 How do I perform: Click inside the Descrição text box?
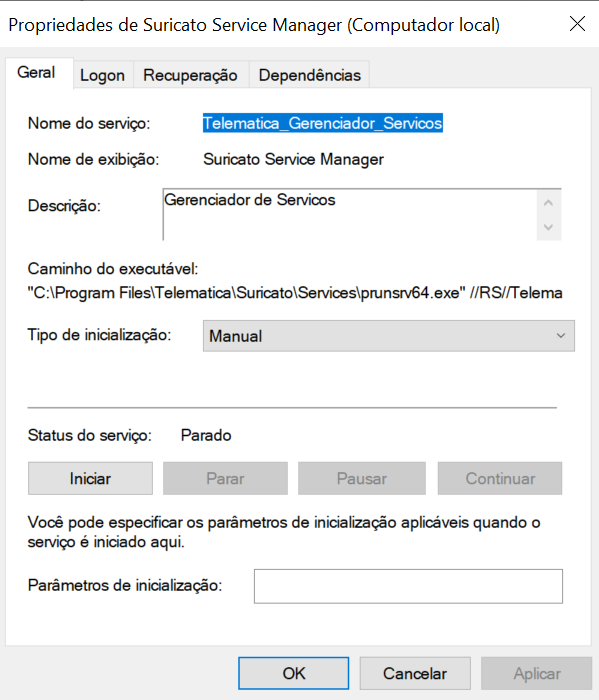tap(350, 215)
